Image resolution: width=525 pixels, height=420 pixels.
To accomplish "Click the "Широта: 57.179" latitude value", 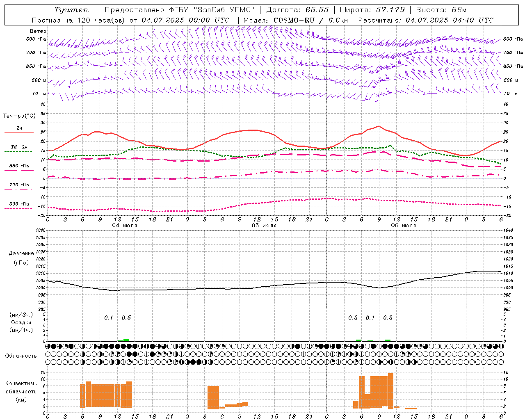I will (372, 10).
